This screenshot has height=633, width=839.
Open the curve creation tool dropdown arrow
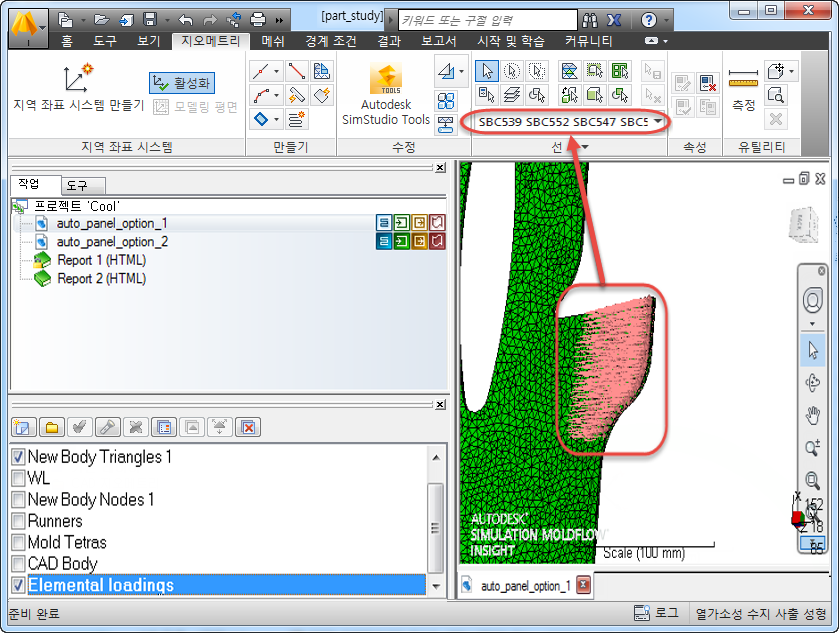point(277,96)
